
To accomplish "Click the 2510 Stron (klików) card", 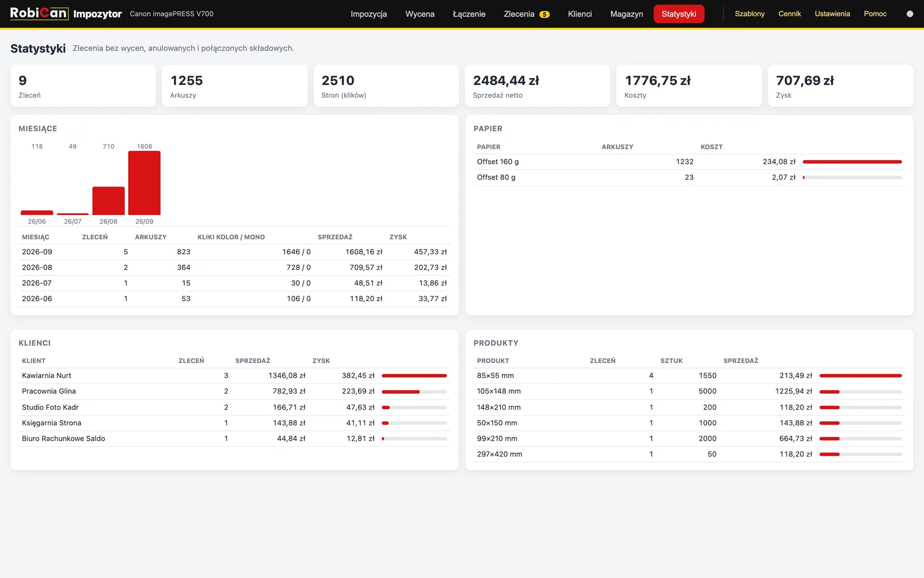I will pos(386,86).
